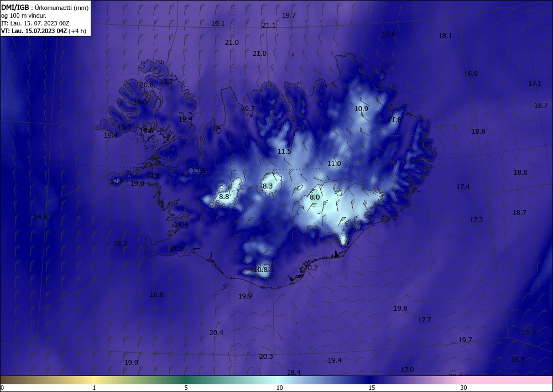Select the 10.9 value label

[x=361, y=109]
